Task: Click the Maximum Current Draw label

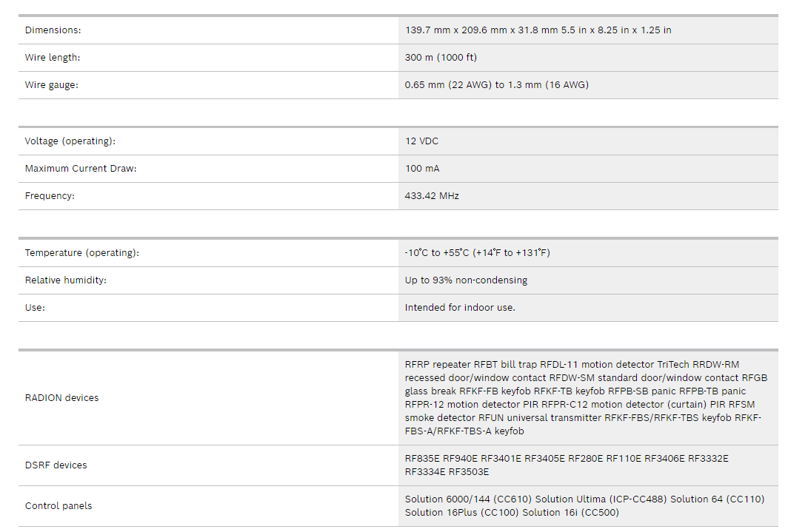Action: point(81,169)
